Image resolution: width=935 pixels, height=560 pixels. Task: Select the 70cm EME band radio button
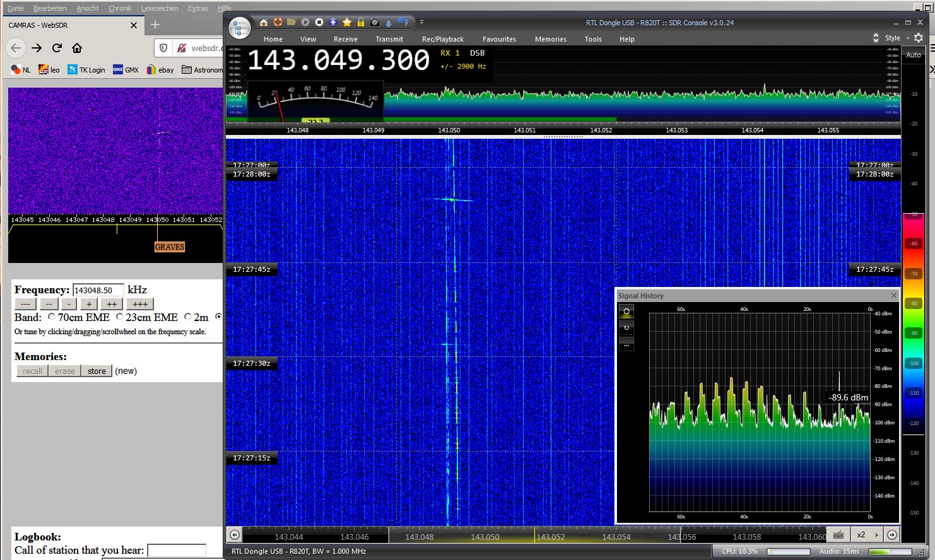(52, 317)
